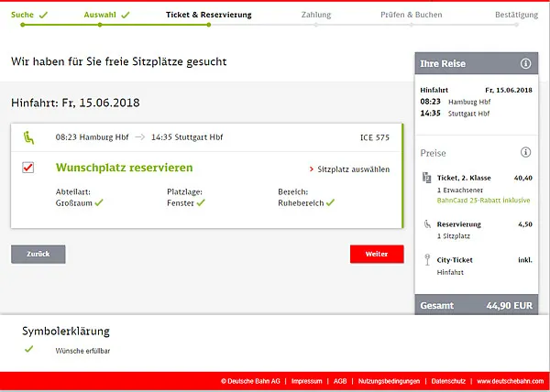The height and width of the screenshot is (392, 550).
Task: Uncheck the Wunschplatz reservieren checkbox
Action: (28, 168)
